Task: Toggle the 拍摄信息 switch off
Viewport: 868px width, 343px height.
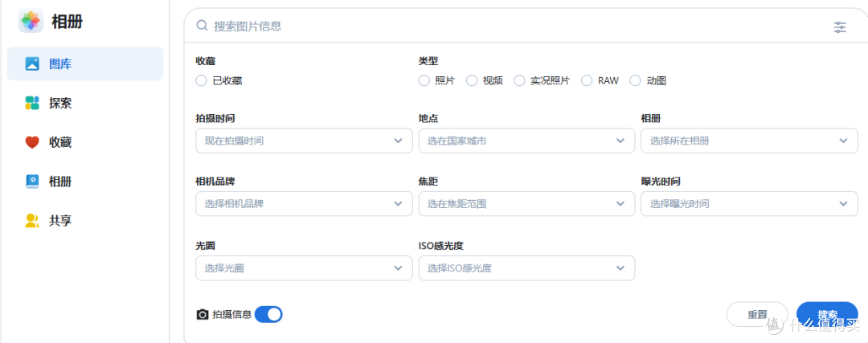Action: click(x=268, y=314)
